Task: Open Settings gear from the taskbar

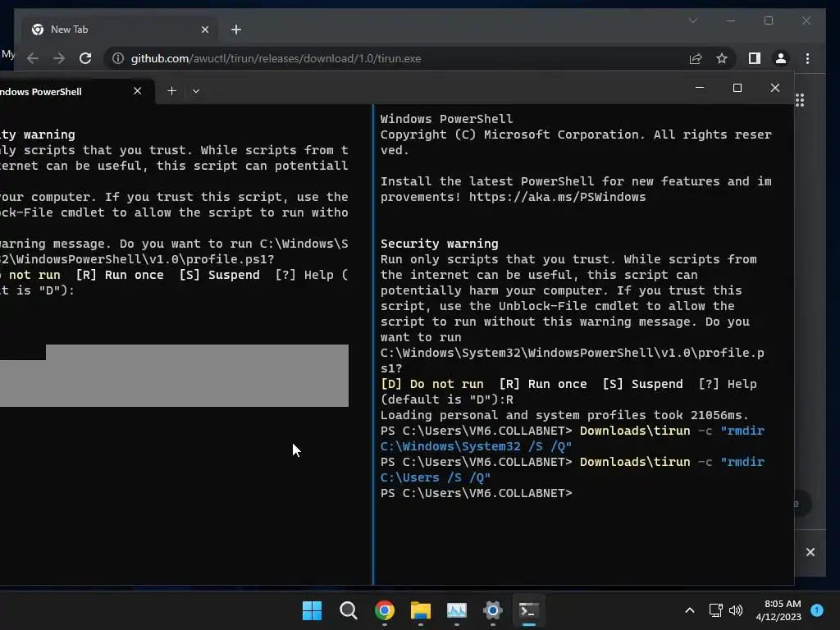Action: point(493,610)
